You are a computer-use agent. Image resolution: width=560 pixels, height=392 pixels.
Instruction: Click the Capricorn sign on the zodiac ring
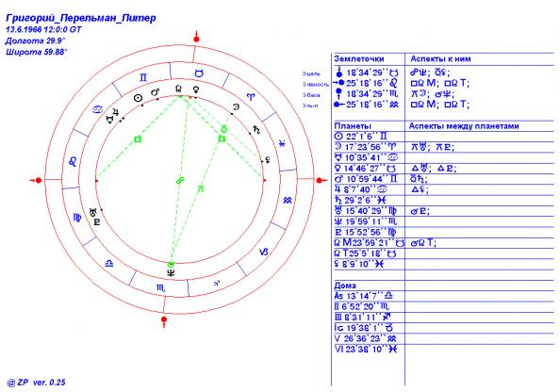click(264, 252)
